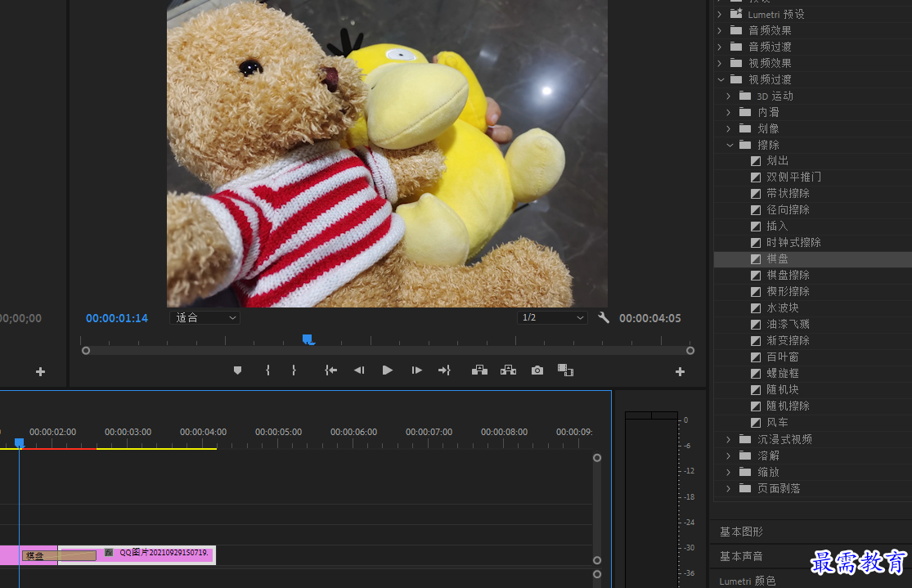Open the 基本声音 panel tab
The image size is (912, 588).
click(741, 557)
